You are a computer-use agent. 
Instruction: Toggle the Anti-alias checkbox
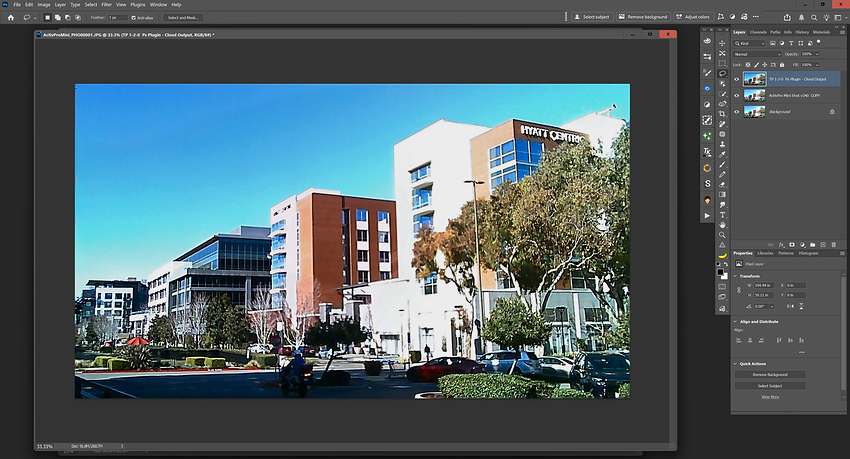(x=134, y=17)
